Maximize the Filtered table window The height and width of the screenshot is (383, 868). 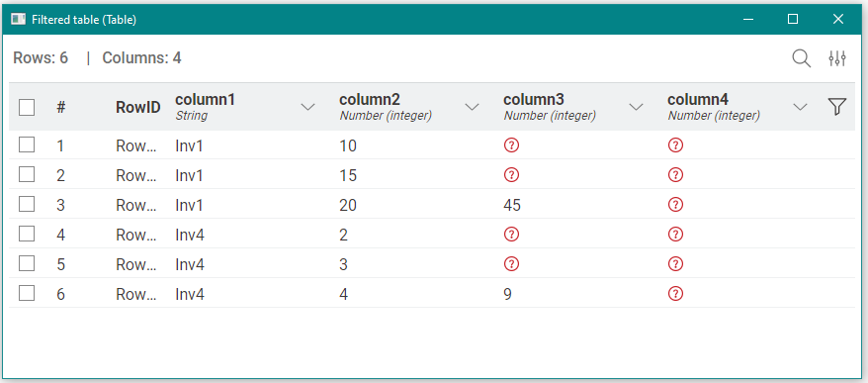click(793, 20)
